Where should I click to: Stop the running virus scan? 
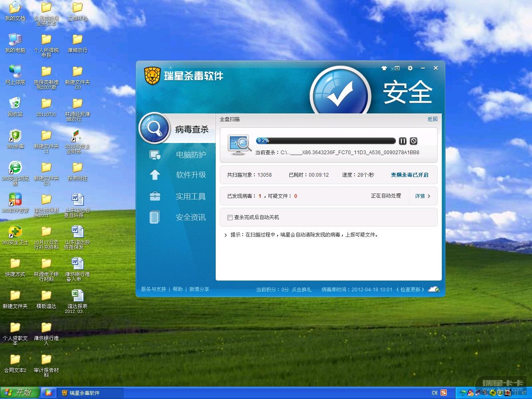414,141
